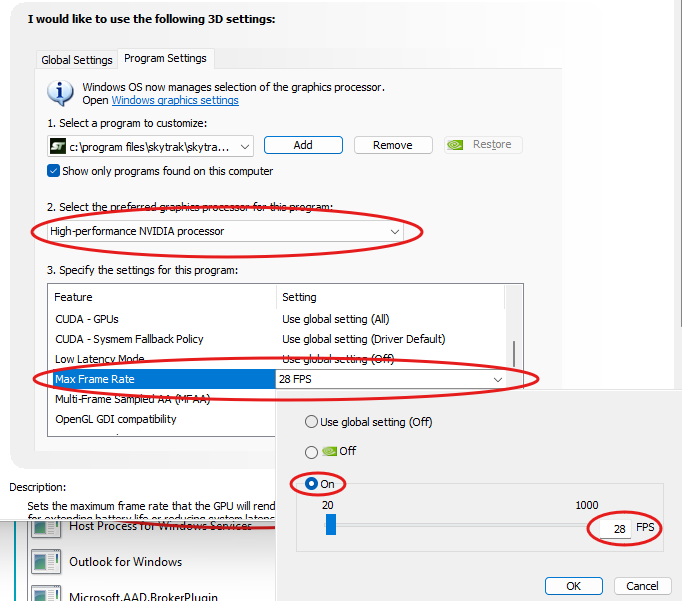Click the blue information icon
This screenshot has width=682, height=601.
[x=61, y=93]
